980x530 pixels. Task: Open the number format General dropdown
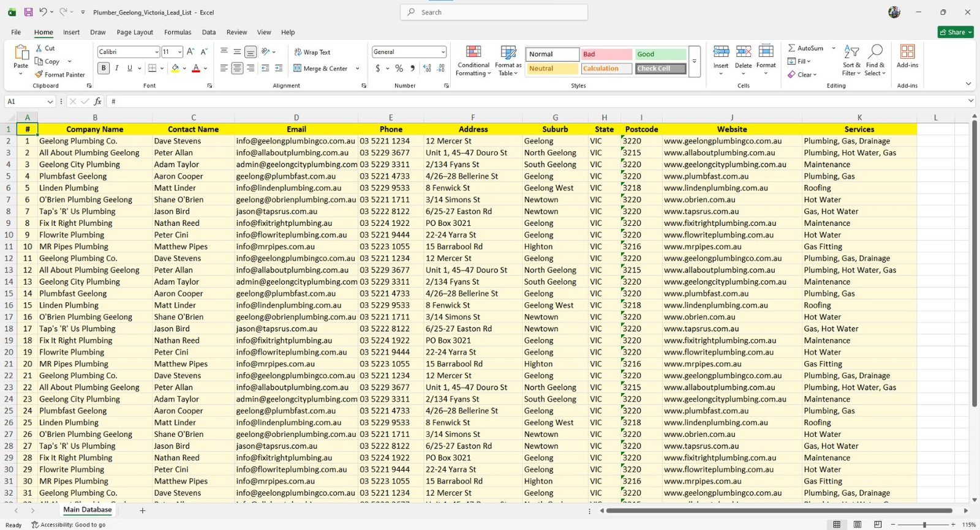tap(443, 52)
